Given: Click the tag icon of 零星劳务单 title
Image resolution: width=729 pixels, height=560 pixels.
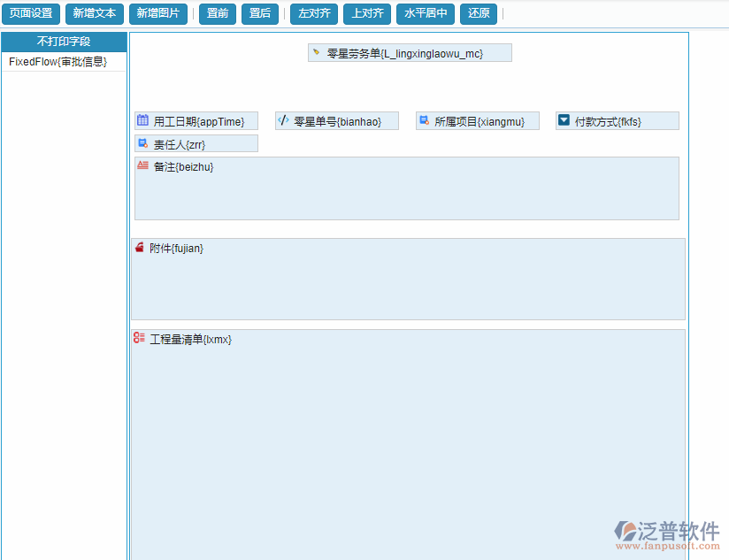Looking at the screenshot, I should [x=316, y=52].
